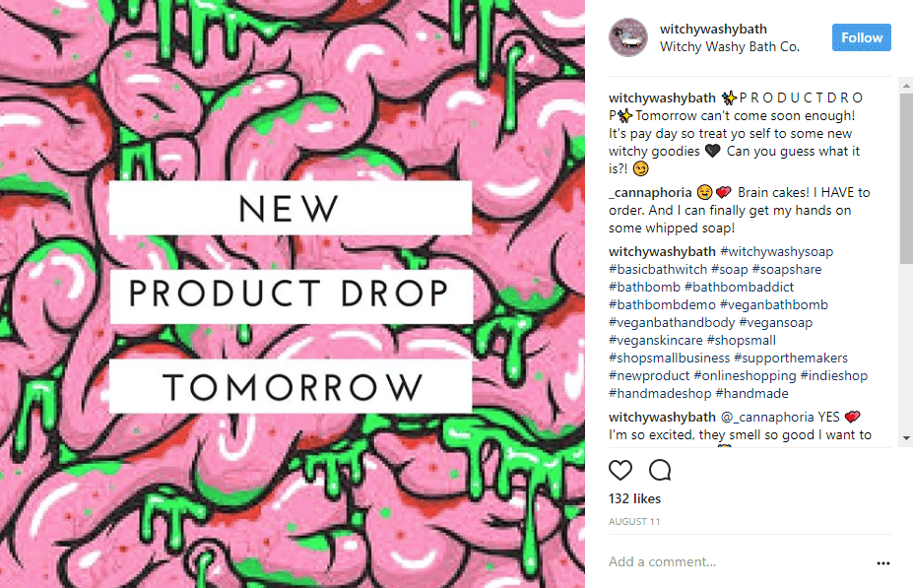Click the comments scrollbar up arrow
The height and width of the screenshot is (588, 913).
pos(906,85)
